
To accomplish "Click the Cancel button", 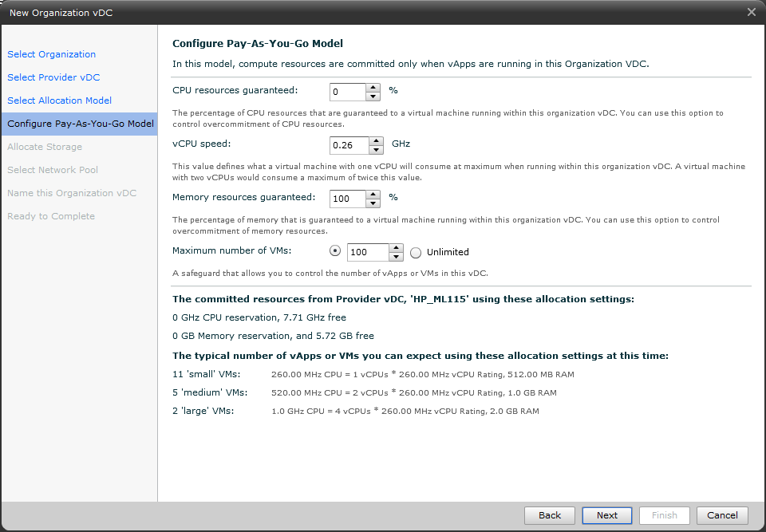I will [x=722, y=515].
